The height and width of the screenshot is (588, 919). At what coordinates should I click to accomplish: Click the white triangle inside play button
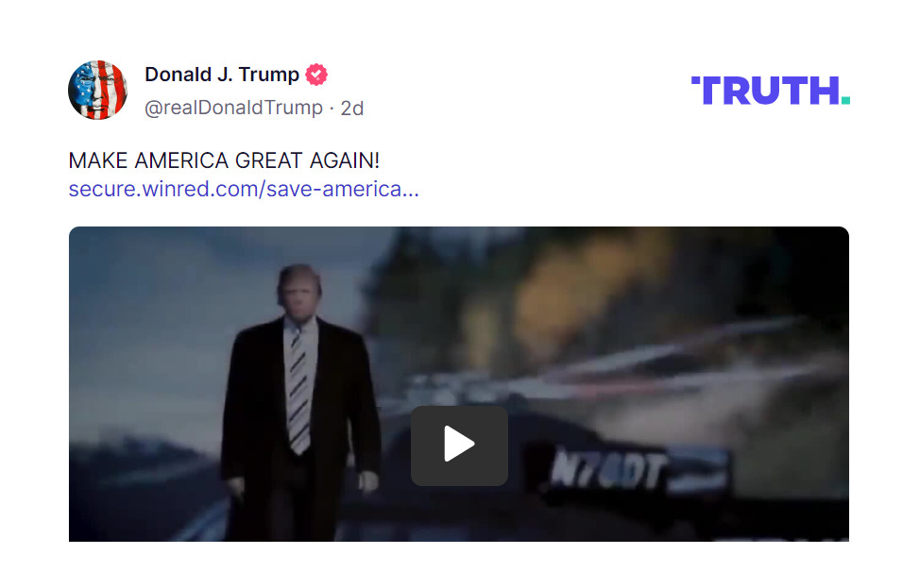point(459,444)
